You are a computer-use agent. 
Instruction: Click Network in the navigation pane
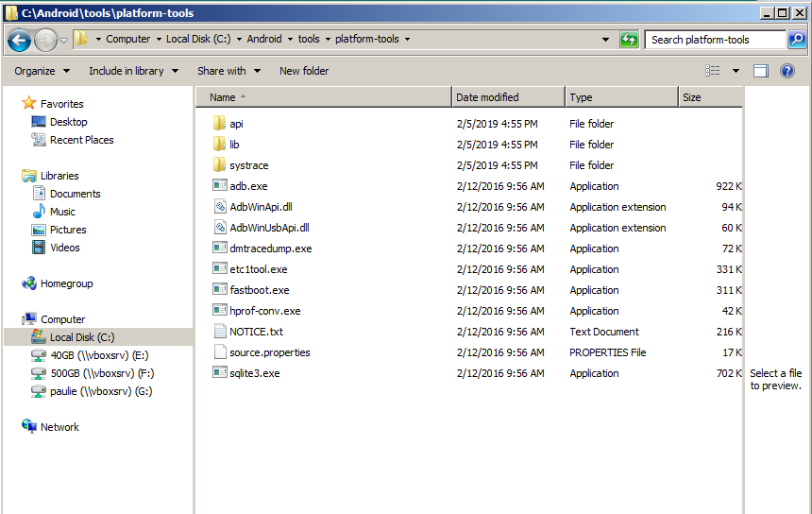click(x=59, y=427)
